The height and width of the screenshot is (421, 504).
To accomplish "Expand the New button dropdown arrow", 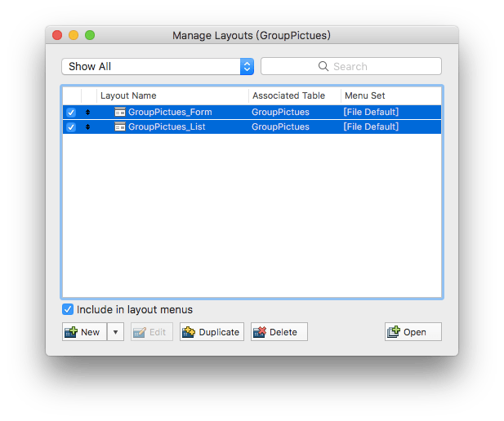I will click(115, 332).
